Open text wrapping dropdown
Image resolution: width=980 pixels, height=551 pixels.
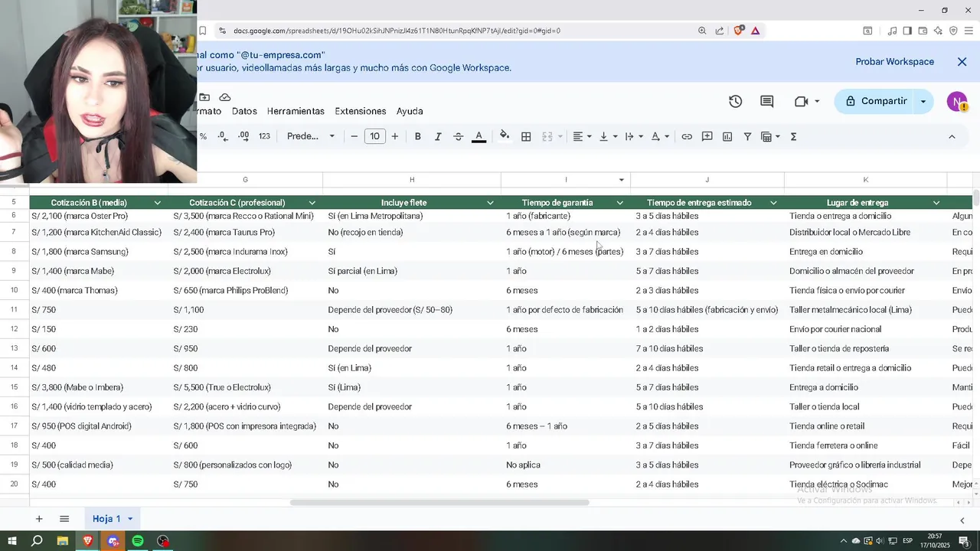click(x=634, y=136)
